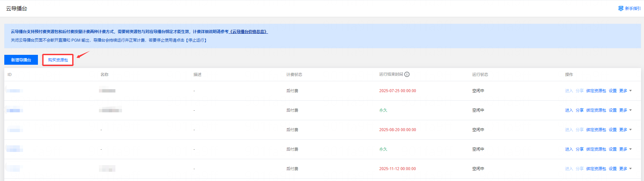Click the 名称 column header
This screenshot has width=644, height=181.
pyautogui.click(x=105, y=75)
